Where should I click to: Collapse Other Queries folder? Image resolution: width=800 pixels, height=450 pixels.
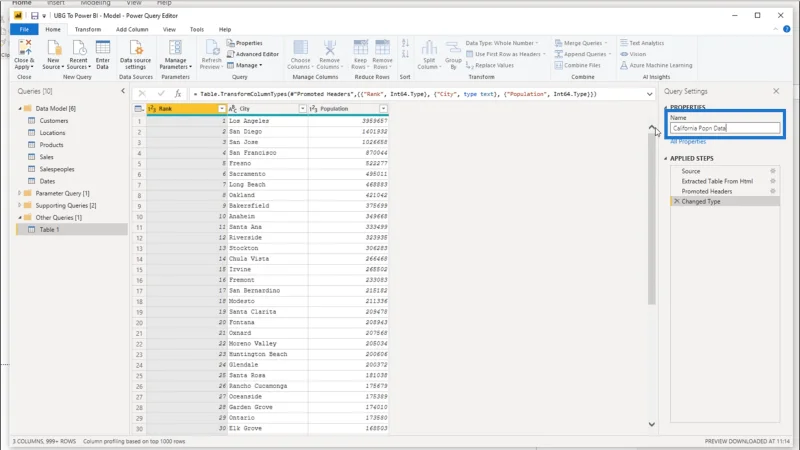(20, 217)
